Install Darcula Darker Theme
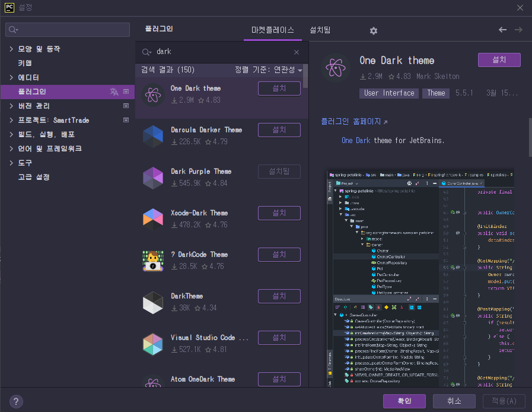Image resolution: width=532 pixels, height=412 pixels. tap(279, 130)
